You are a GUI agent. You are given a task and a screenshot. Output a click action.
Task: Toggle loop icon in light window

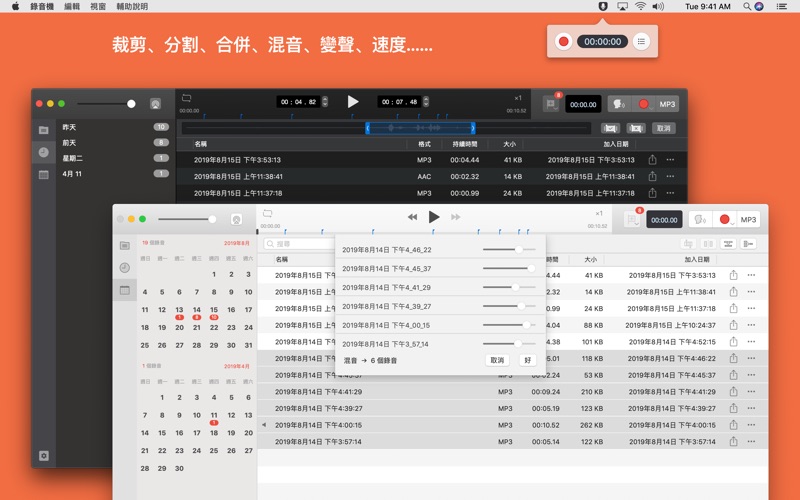click(x=267, y=213)
